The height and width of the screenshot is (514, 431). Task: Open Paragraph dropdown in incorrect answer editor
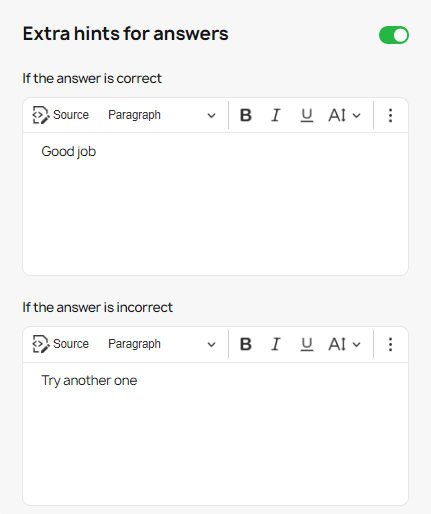click(162, 344)
